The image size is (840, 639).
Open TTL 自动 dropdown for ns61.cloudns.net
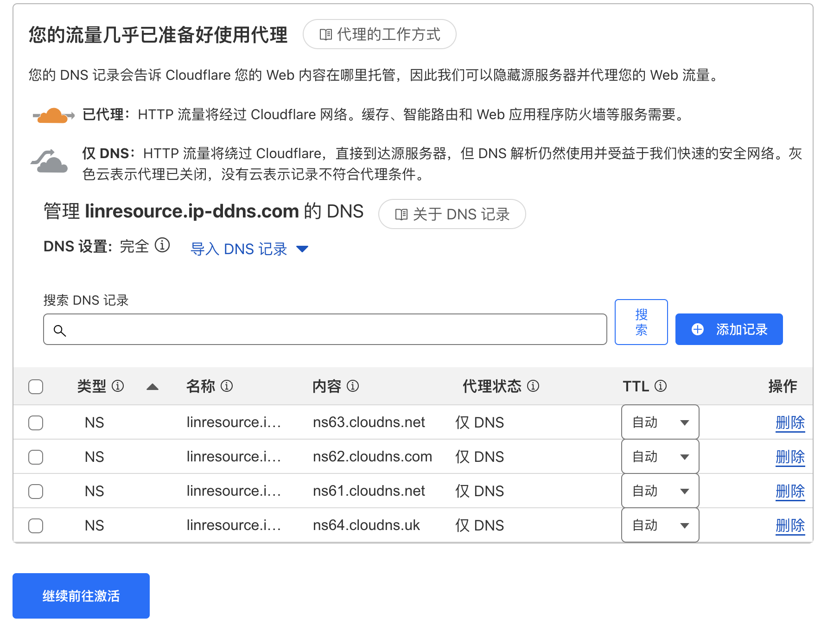[x=660, y=491]
